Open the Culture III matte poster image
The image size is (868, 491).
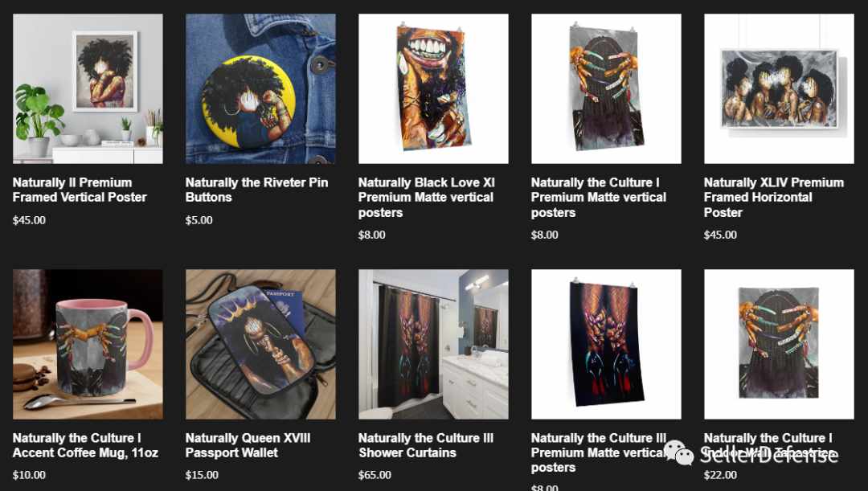[x=606, y=344]
